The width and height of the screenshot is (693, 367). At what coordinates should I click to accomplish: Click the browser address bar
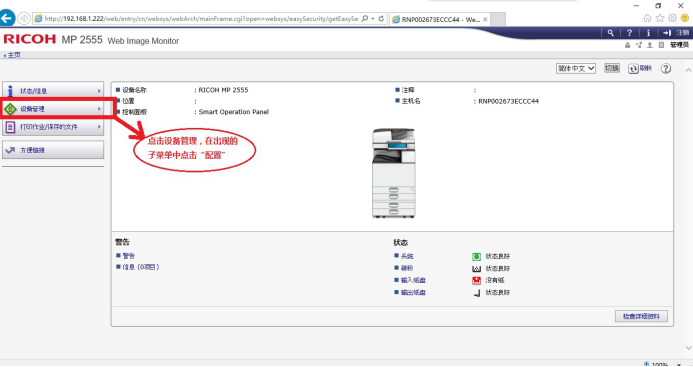[201, 19]
